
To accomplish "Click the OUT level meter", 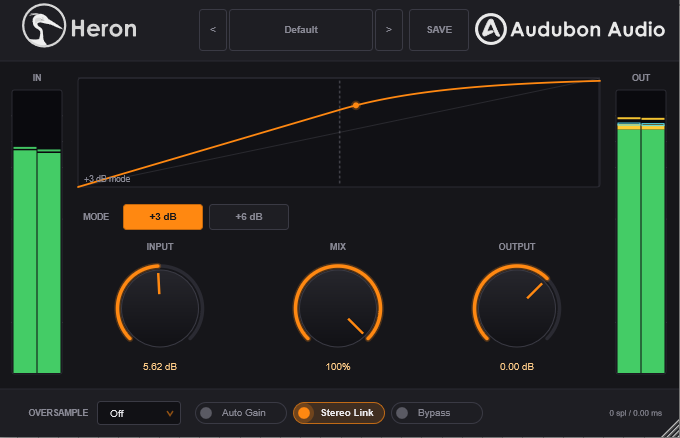I will 641,232.
